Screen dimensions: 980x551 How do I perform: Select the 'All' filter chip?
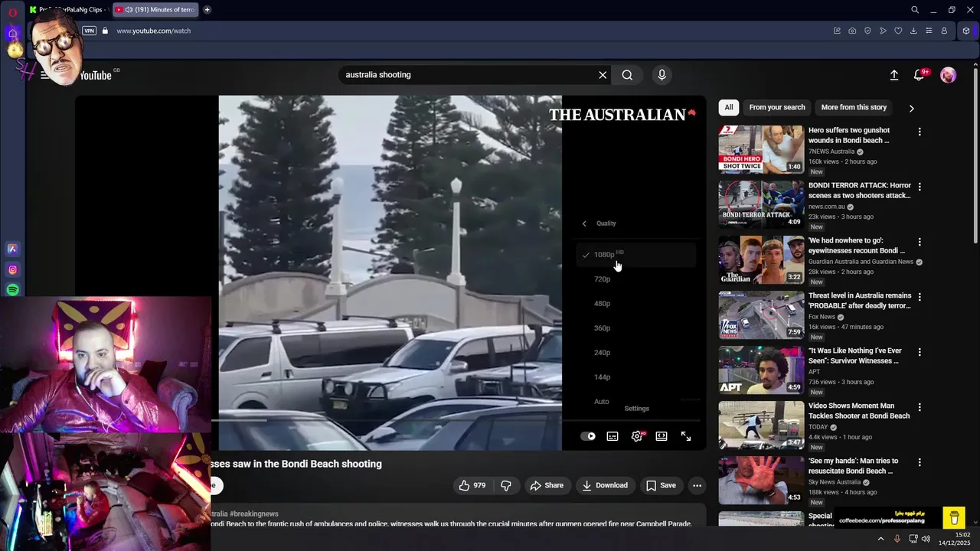click(x=729, y=107)
